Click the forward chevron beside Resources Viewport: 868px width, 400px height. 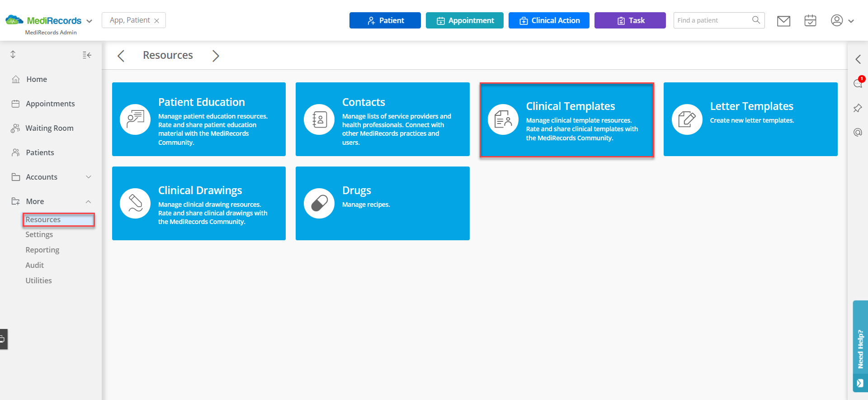[x=216, y=56]
